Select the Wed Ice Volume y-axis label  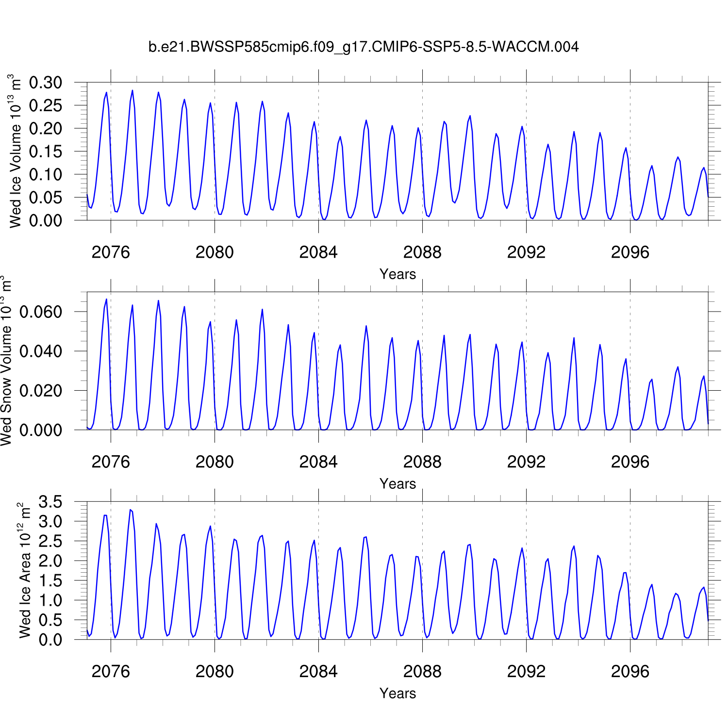[16, 151]
